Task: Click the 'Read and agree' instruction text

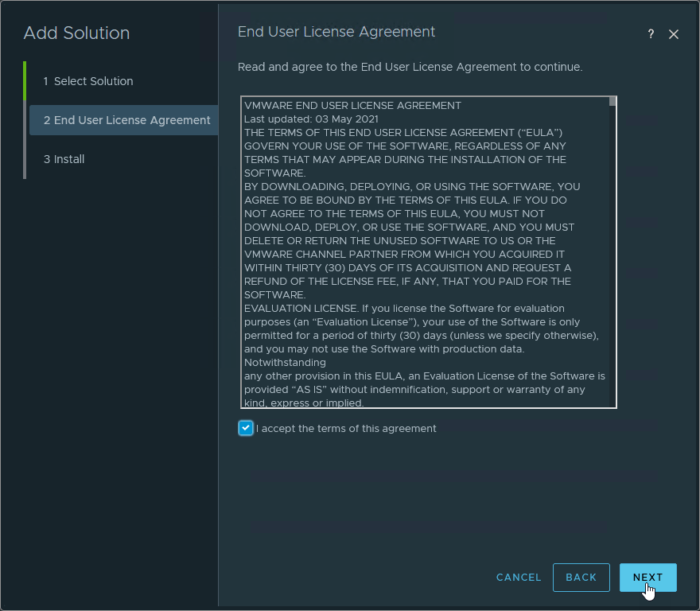Action: (x=410, y=67)
